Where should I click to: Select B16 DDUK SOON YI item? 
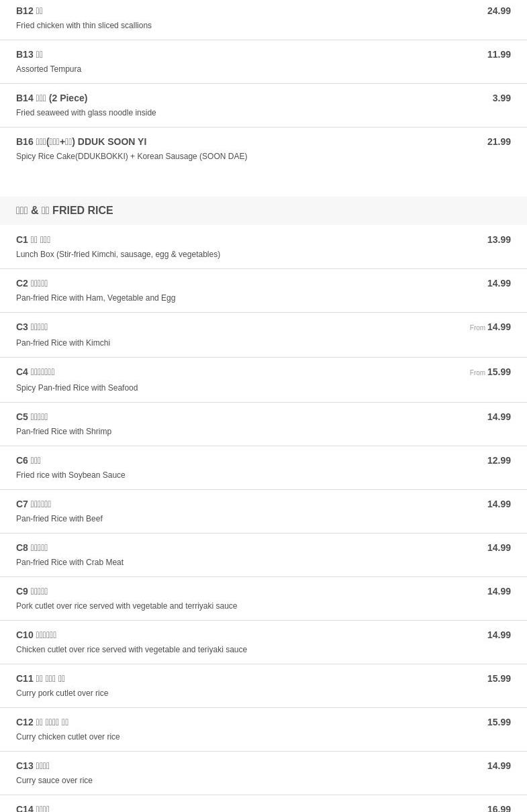click(x=263, y=149)
